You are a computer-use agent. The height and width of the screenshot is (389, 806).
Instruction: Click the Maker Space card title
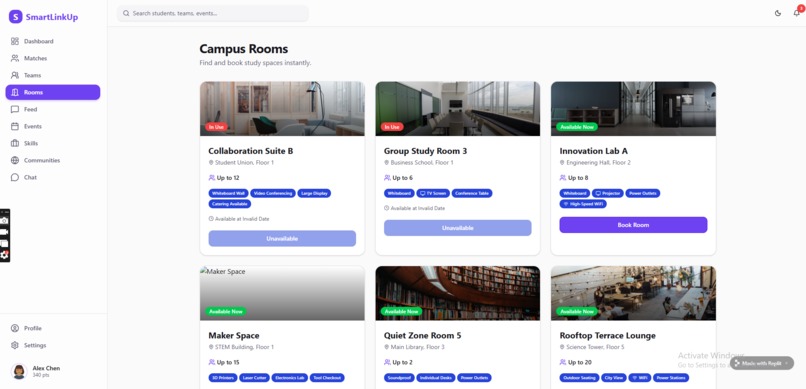click(234, 336)
